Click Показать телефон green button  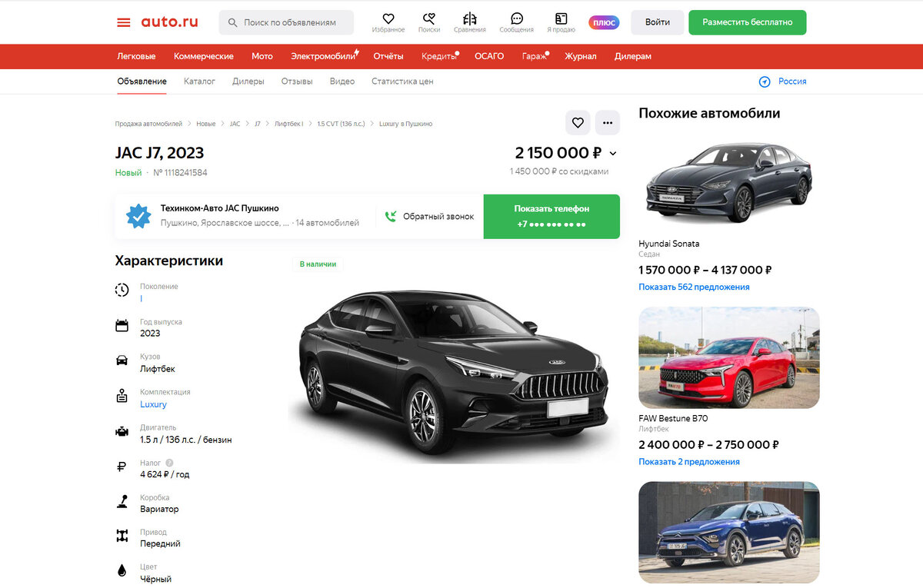(551, 216)
